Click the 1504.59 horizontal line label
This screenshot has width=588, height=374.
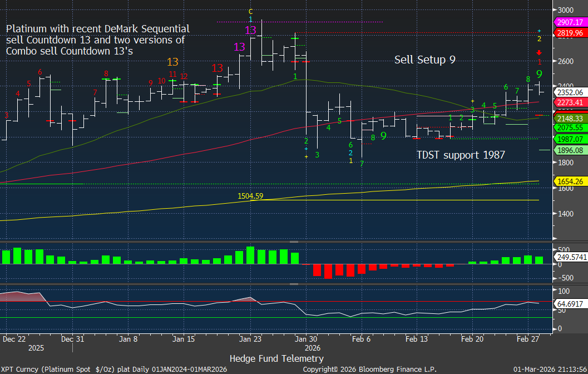pyautogui.click(x=250, y=196)
